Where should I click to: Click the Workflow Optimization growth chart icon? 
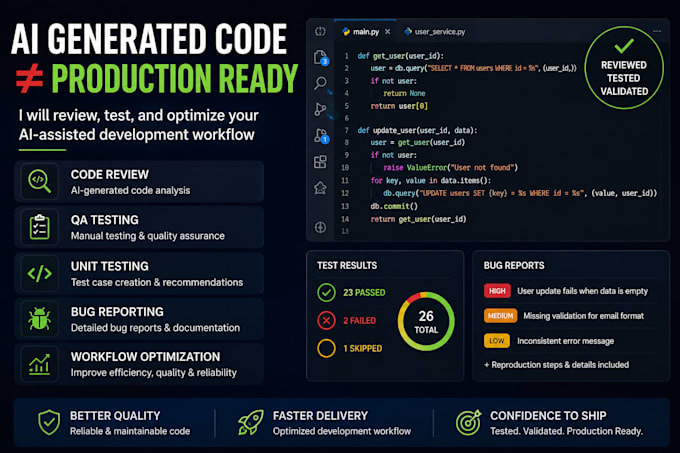(x=39, y=364)
